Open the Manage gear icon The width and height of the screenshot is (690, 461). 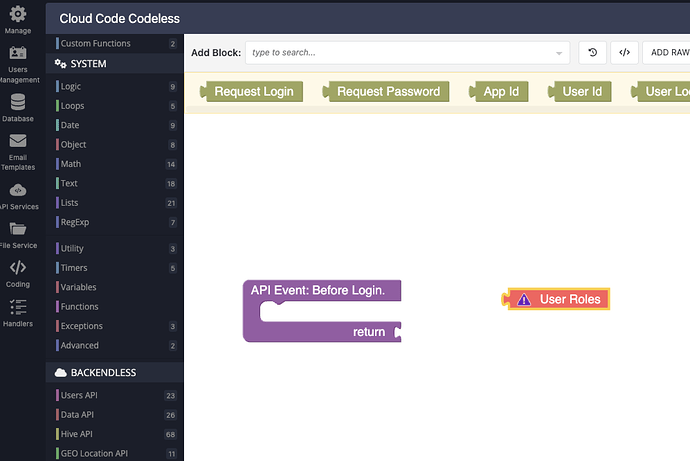[18, 14]
